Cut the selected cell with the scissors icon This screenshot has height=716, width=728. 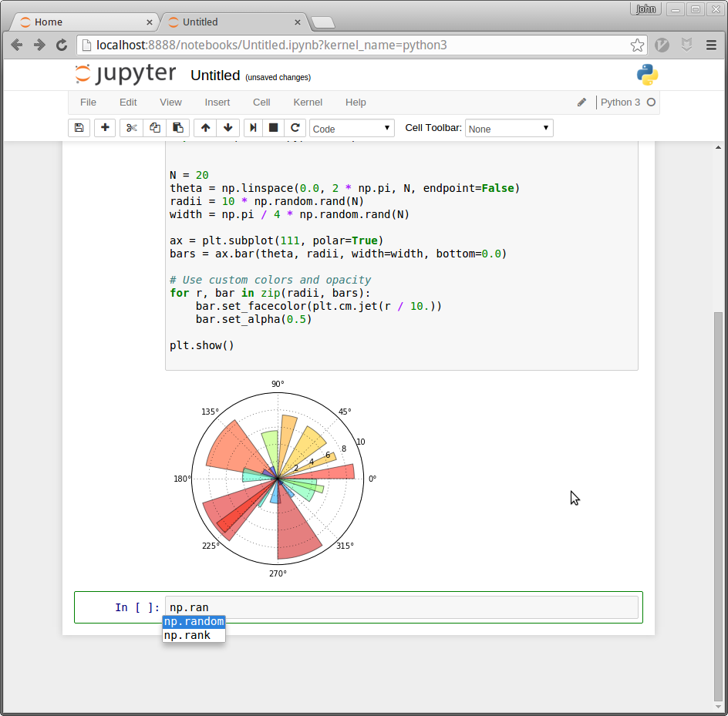pos(132,128)
